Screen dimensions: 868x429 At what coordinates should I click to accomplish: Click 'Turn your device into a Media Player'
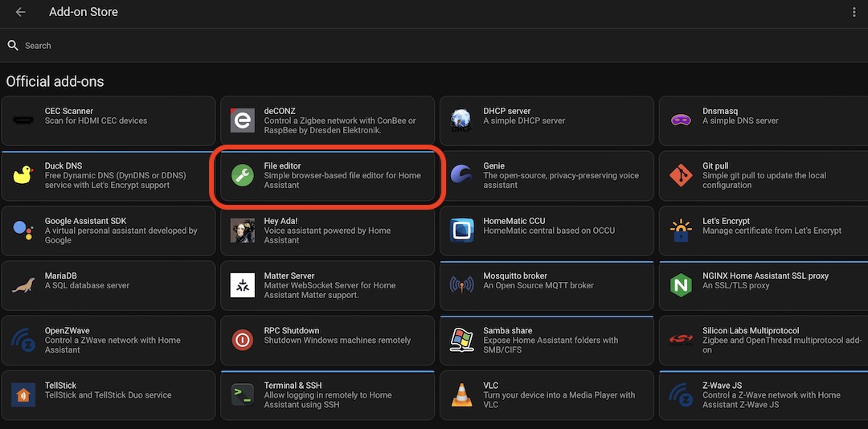[559, 399]
